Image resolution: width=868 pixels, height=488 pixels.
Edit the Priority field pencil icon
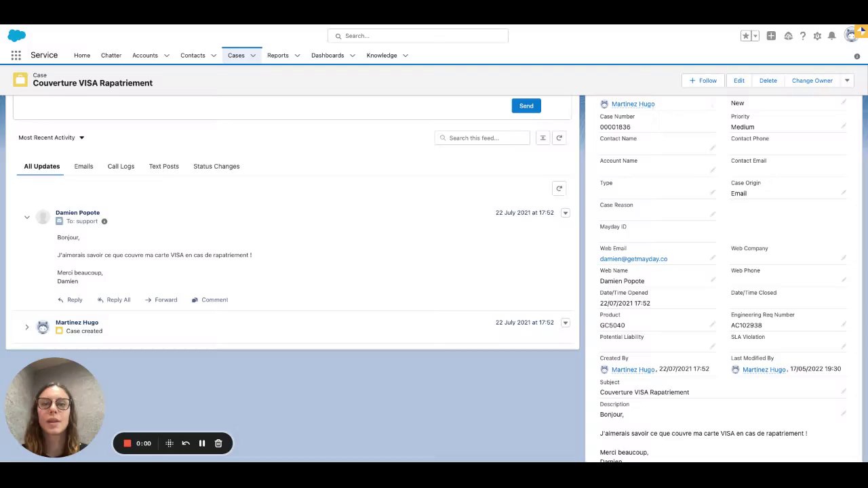[x=844, y=125]
